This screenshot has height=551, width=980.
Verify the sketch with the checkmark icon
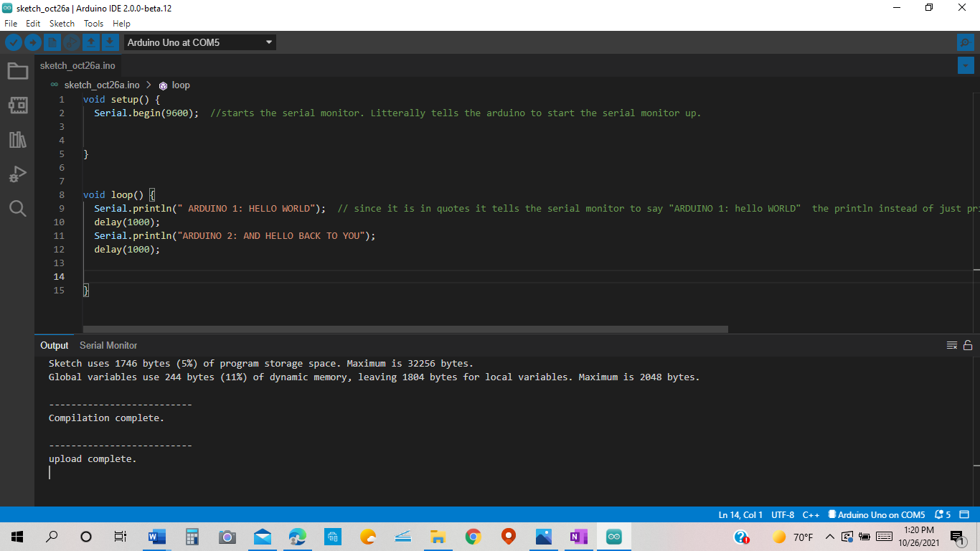(14, 42)
